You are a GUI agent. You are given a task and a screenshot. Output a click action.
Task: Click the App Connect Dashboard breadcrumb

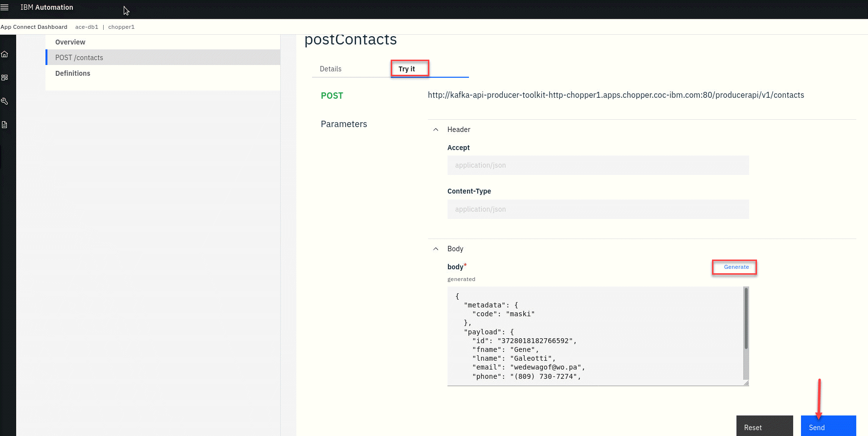tap(34, 27)
